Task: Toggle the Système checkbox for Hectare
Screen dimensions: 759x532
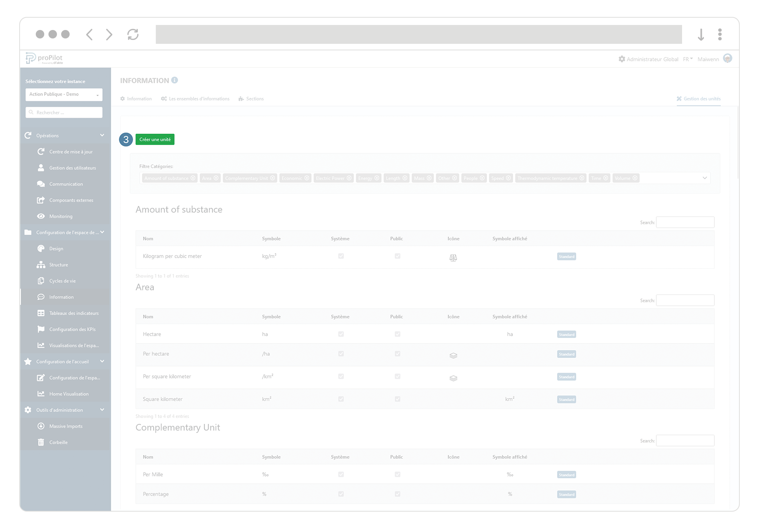Action: (341, 334)
